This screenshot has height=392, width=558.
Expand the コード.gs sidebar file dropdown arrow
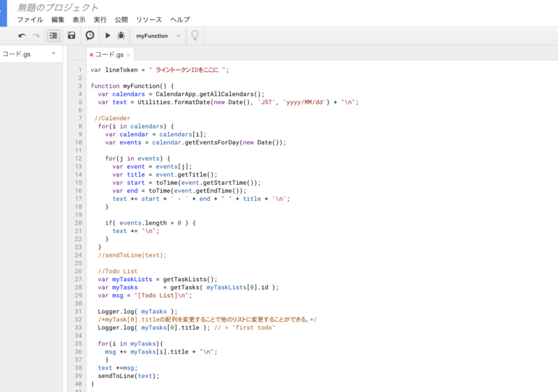(x=54, y=54)
